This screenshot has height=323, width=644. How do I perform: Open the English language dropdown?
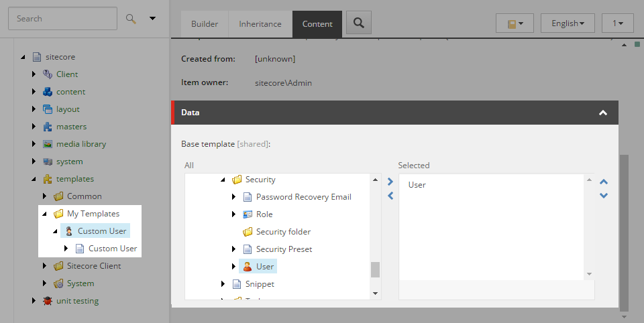tap(568, 23)
